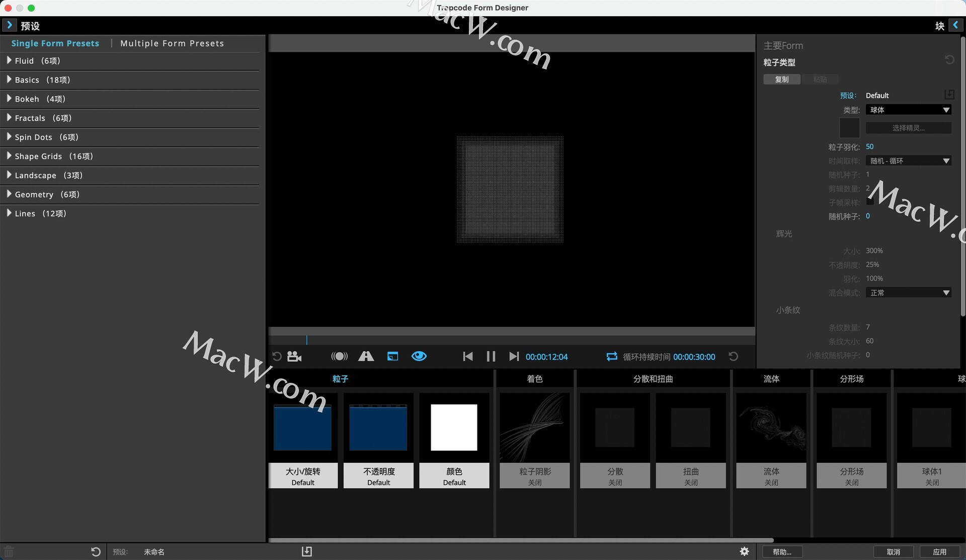
Task: Open the 分散 block
Action: 615,440
